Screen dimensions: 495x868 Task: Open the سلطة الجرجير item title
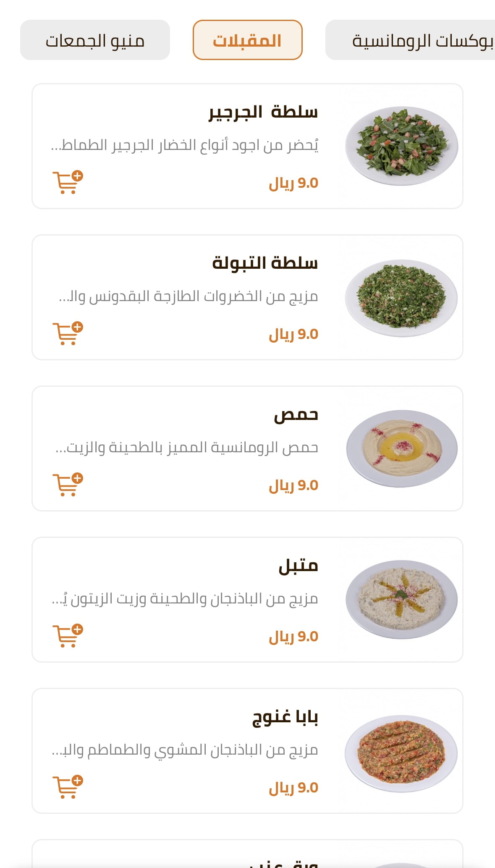click(x=263, y=112)
